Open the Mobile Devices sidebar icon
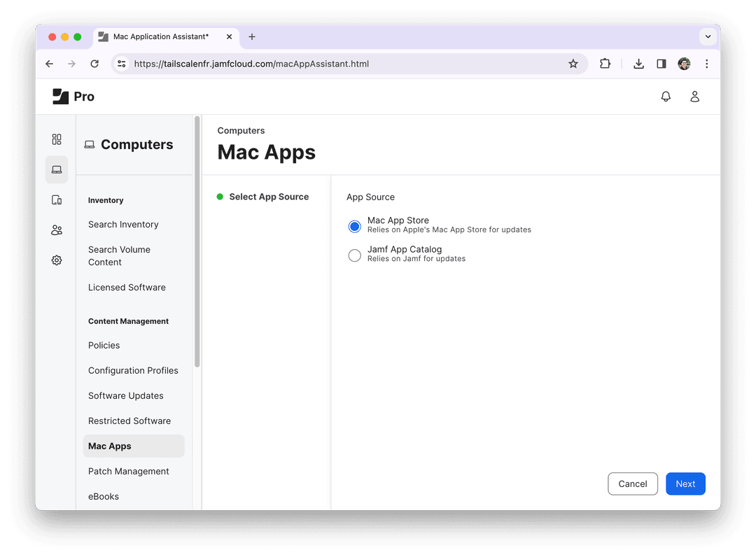The image size is (756, 557). click(57, 199)
